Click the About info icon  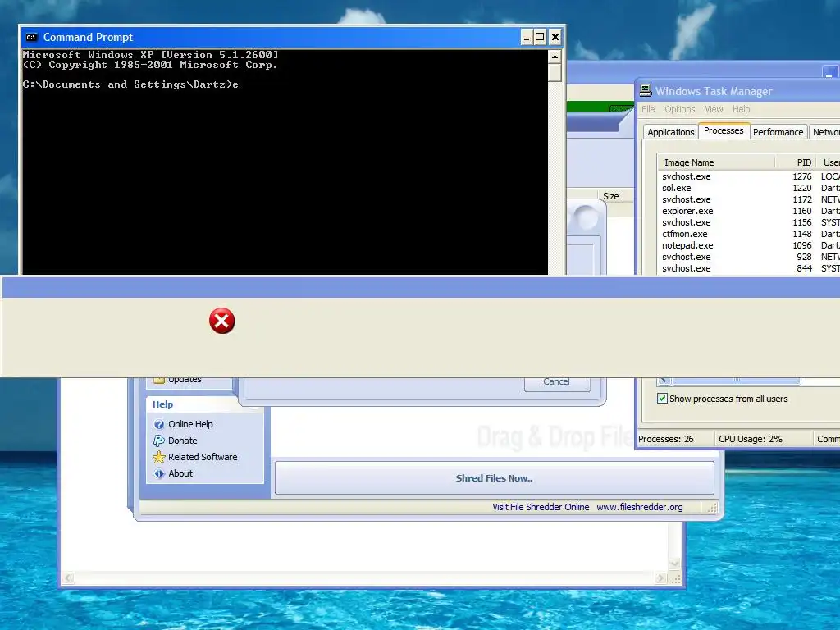159,473
